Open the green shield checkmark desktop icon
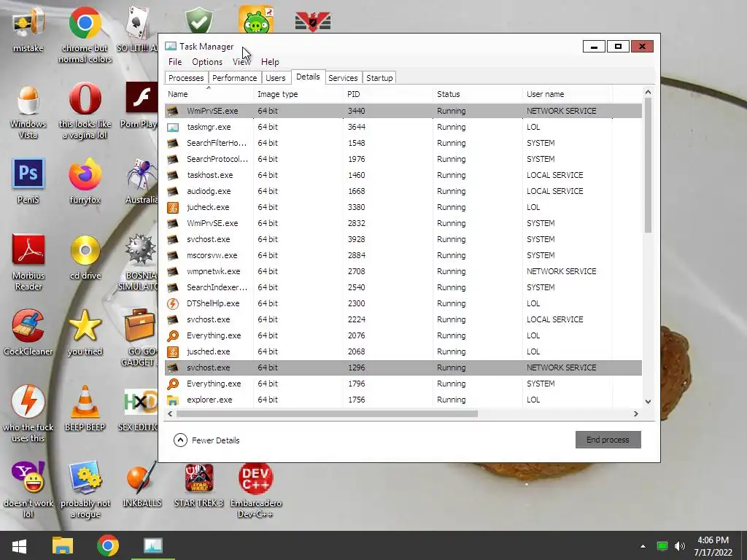 (x=198, y=20)
